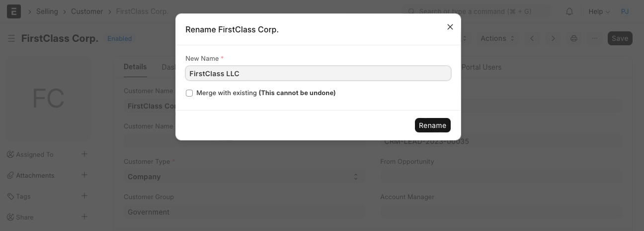Viewport: 644px width, 231px height.
Task: Open the three-dots more options menu
Action: coord(595,38)
